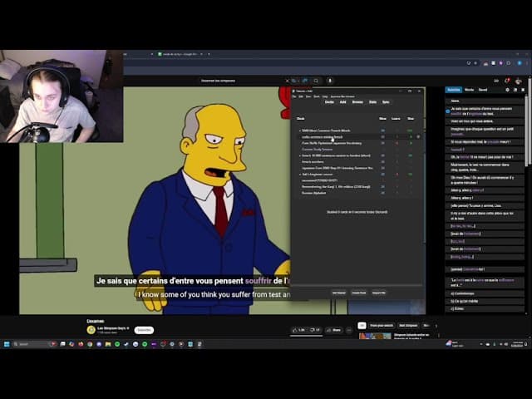
Task: Click the Share button under the video
Action: pos(333,330)
